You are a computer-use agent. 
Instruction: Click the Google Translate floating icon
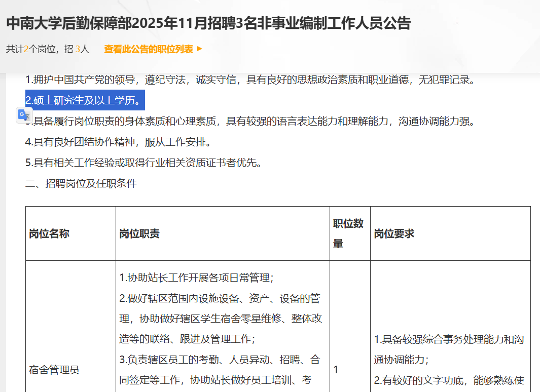[24, 115]
